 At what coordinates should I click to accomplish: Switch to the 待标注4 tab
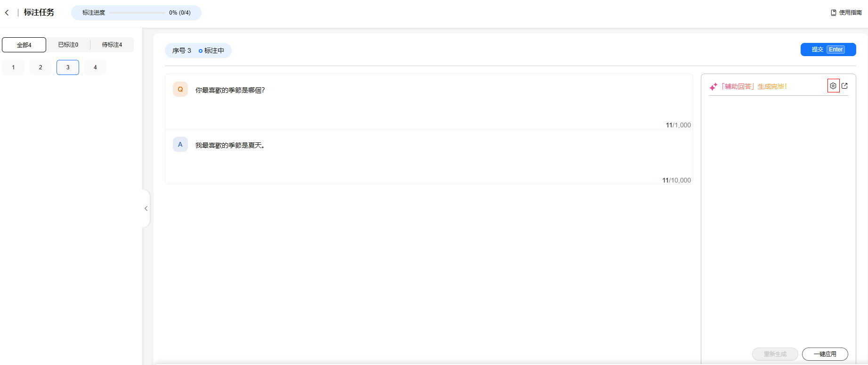(x=112, y=45)
